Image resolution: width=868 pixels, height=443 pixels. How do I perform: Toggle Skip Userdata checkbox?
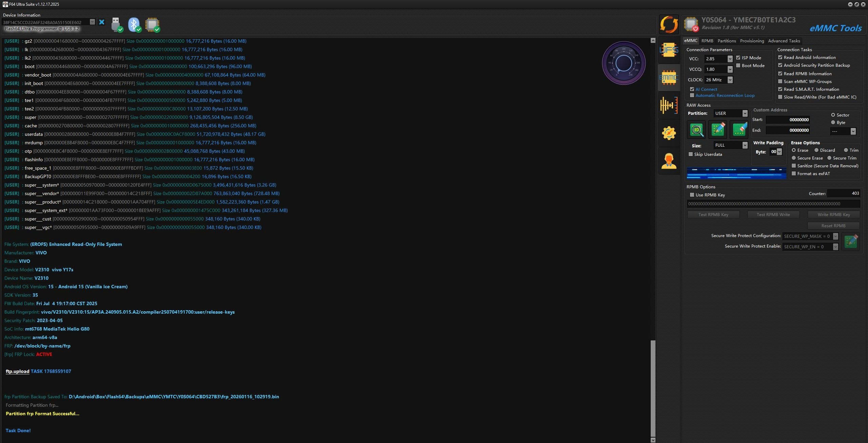[691, 154]
